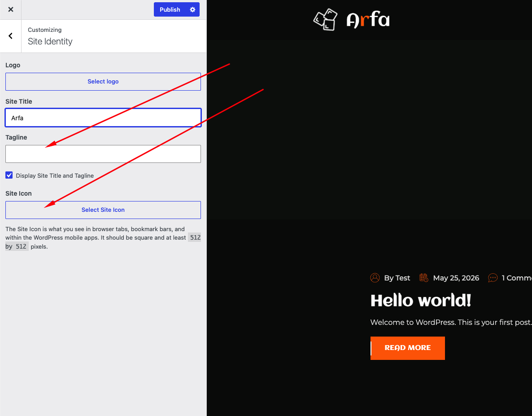Image resolution: width=532 pixels, height=416 pixels.
Task: Focus the Site Title field containing Arfa
Action: click(x=103, y=118)
